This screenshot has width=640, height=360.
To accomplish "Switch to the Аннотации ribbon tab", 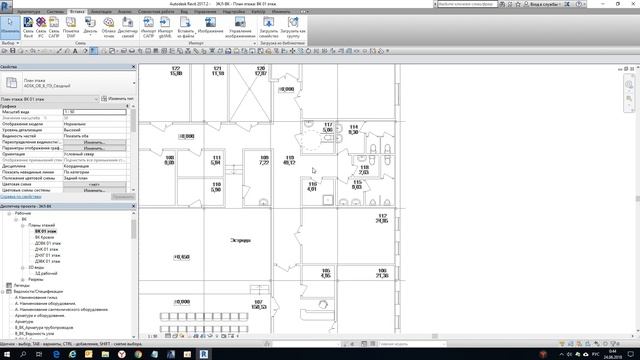I will (101, 12).
